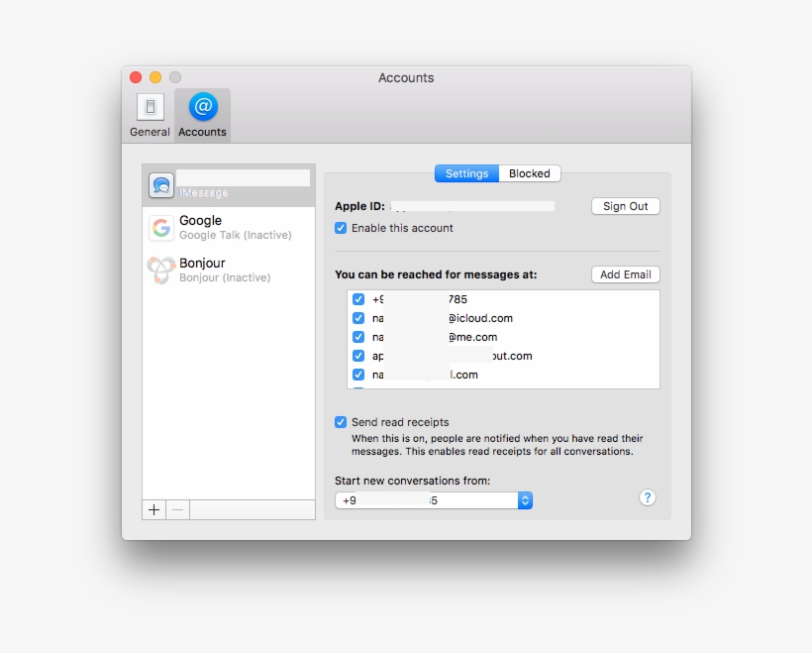Select the Accounts @ toolbar icon

(x=202, y=107)
